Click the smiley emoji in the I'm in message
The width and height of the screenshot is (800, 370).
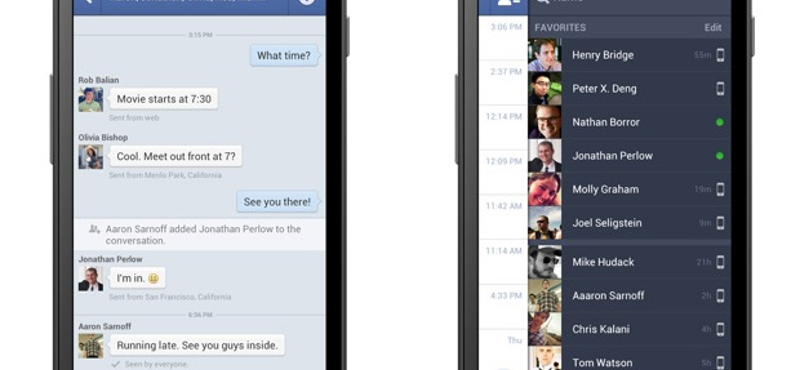153,279
